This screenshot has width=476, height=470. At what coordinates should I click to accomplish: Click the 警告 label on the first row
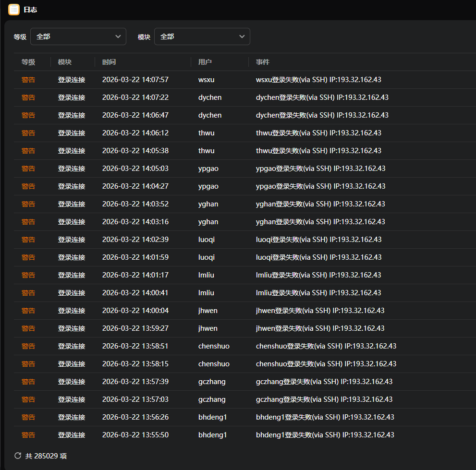[28, 80]
